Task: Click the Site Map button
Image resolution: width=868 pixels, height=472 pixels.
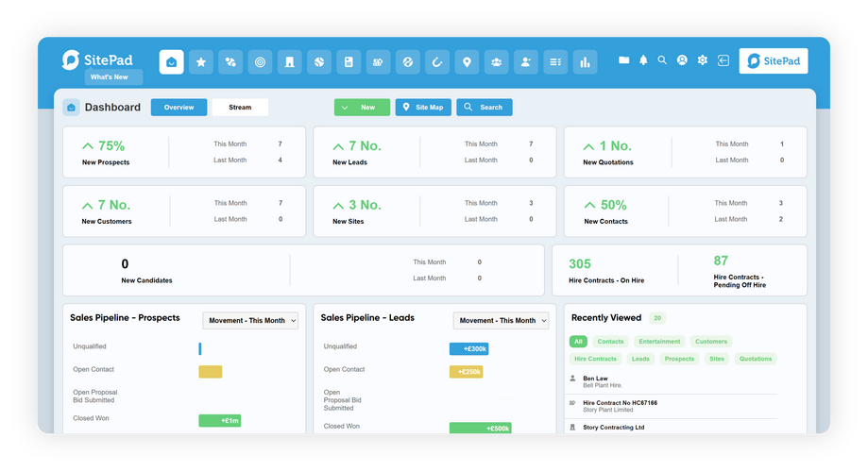Action: tap(423, 108)
